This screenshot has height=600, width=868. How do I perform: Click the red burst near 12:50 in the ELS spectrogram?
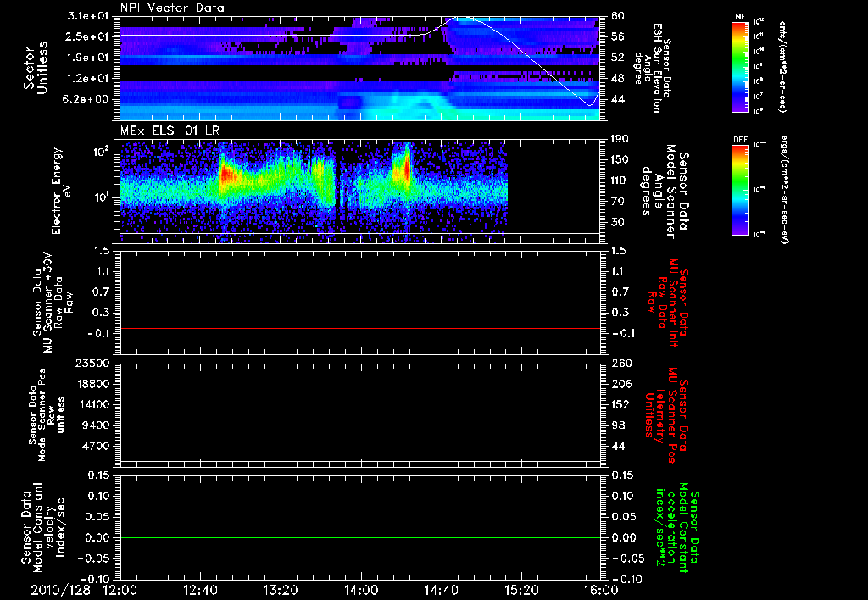pos(225,175)
